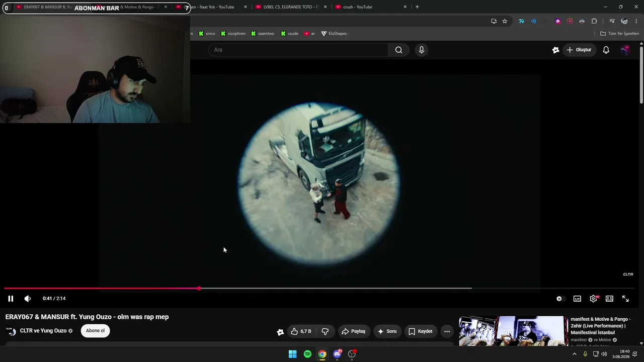The height and width of the screenshot is (362, 644).
Task: Open the manifest & Motive Zehir thumbnail
Action: coord(513,331)
